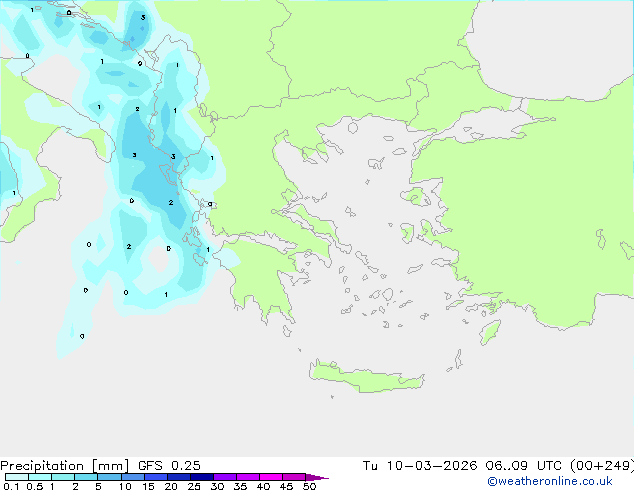The width and height of the screenshot is (634, 490).
Task: Click the above-50 arrow tip of the legend
Action: click(317, 477)
